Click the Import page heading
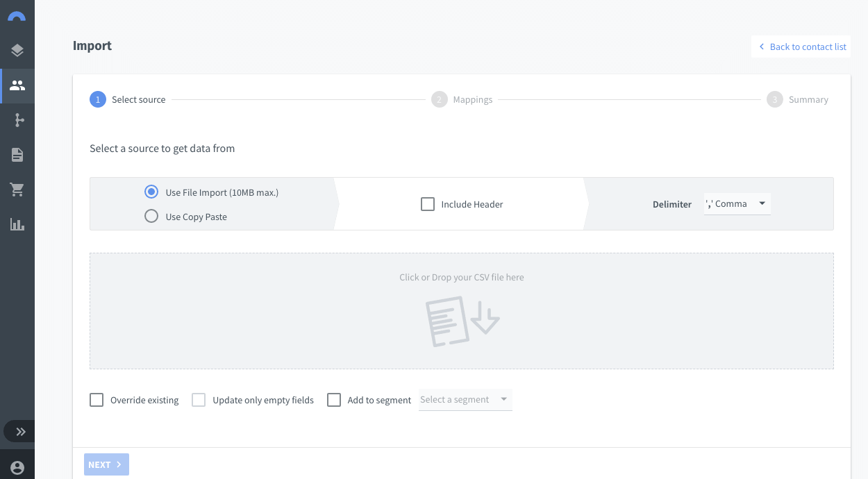 (x=92, y=46)
